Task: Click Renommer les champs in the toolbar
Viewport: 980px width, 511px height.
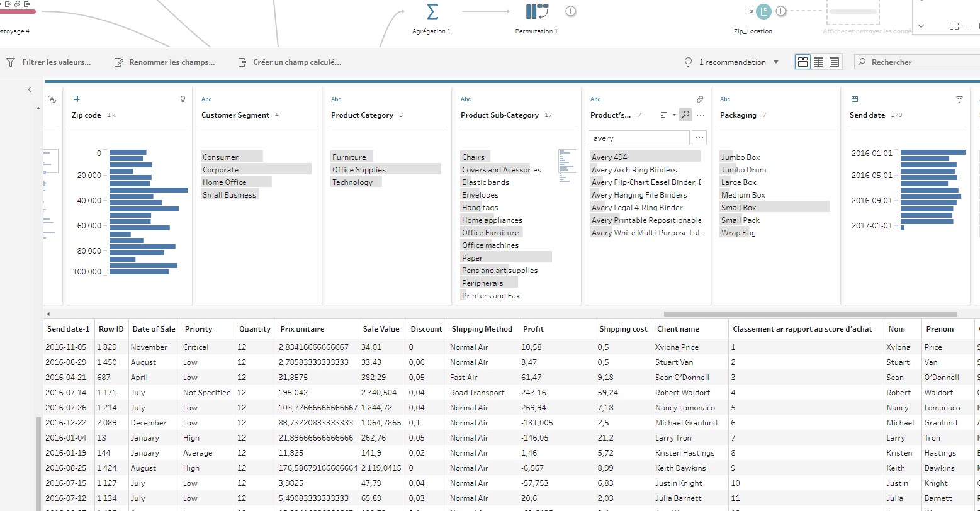Action: [x=164, y=62]
